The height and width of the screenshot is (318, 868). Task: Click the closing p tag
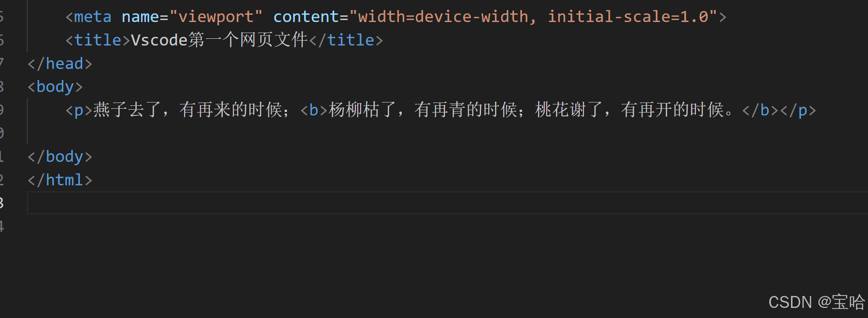tap(798, 110)
